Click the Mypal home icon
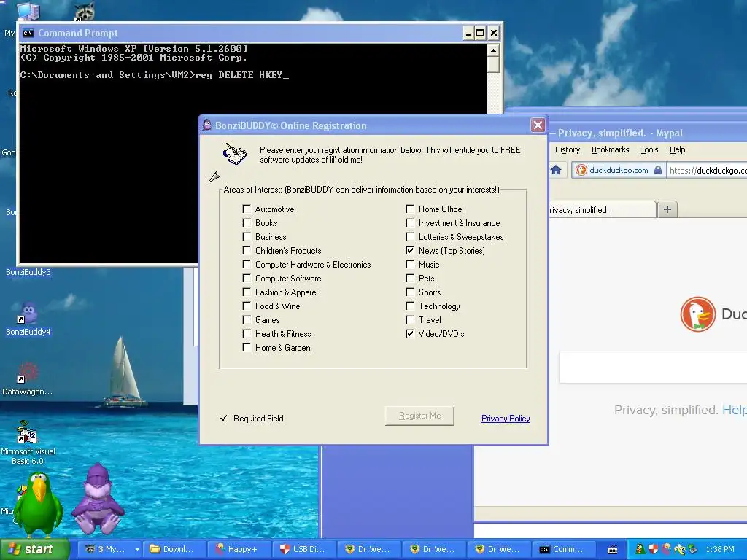The height and width of the screenshot is (560, 747). pos(556,170)
